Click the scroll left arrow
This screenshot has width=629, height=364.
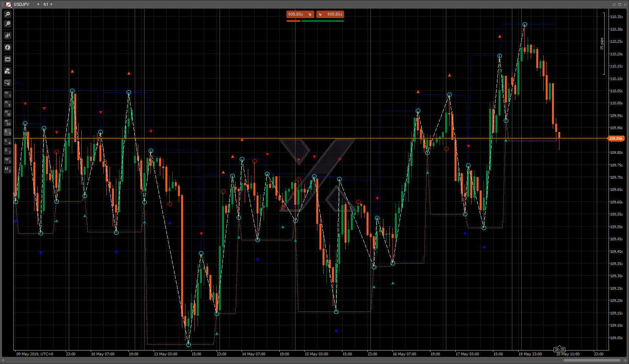pos(3,360)
